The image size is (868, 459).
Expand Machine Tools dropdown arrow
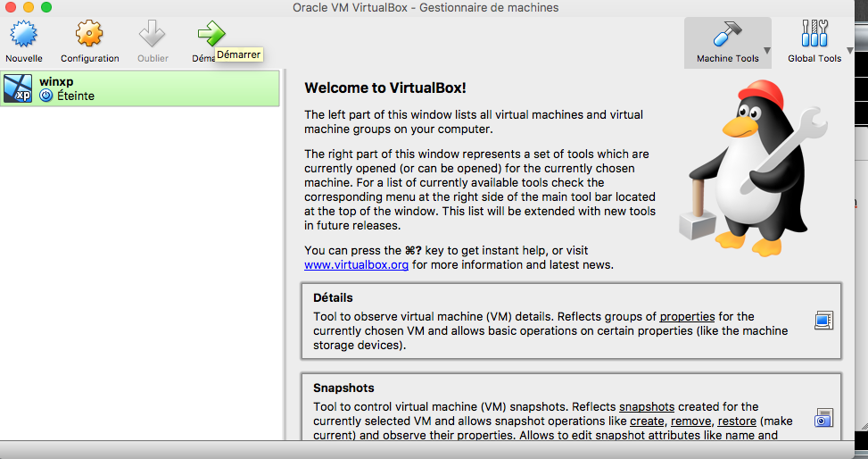(766, 50)
